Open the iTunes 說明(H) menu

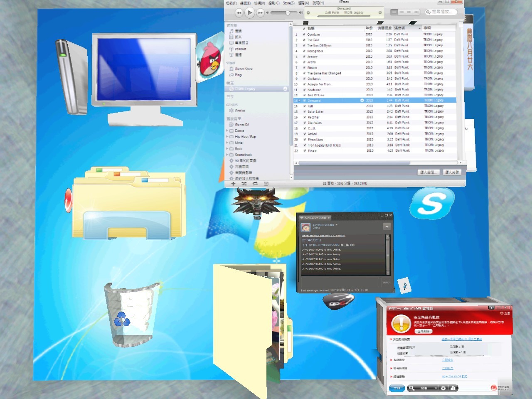318,3
